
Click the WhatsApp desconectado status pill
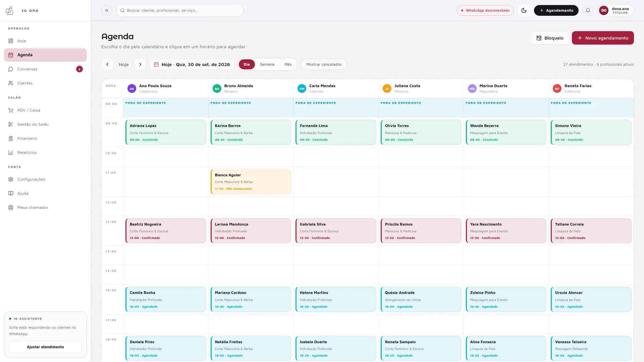coord(485,10)
